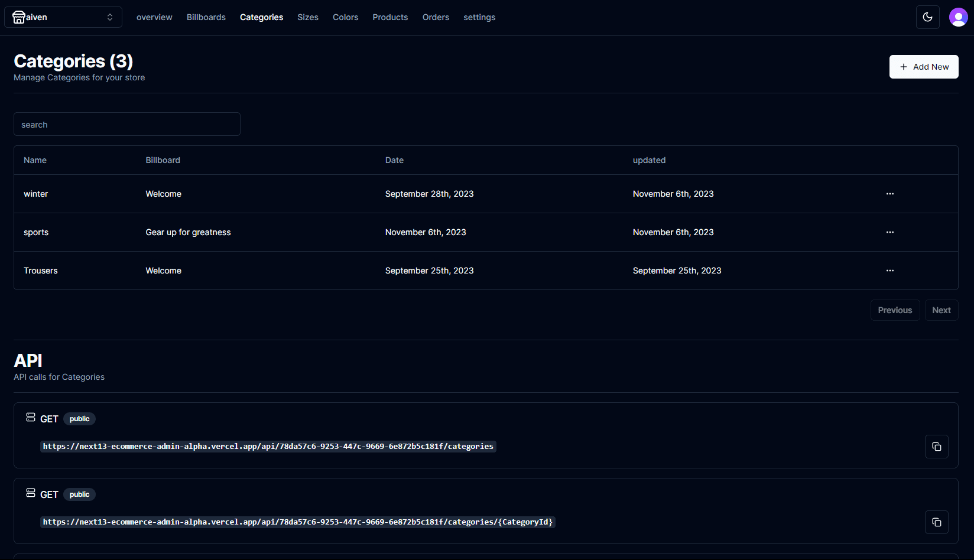This screenshot has height=560, width=974.
Task: Open the Colors tab
Action: click(346, 17)
